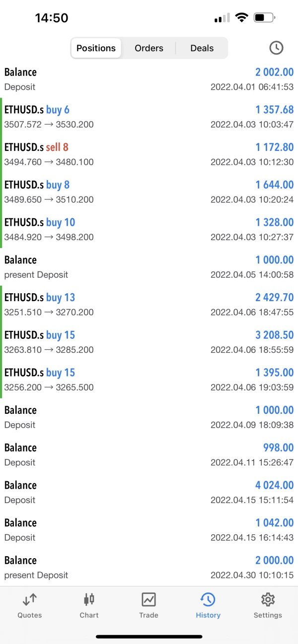Viewport: 298px width, 644px height.
Task: Switch to the Deals tab
Action: (202, 48)
